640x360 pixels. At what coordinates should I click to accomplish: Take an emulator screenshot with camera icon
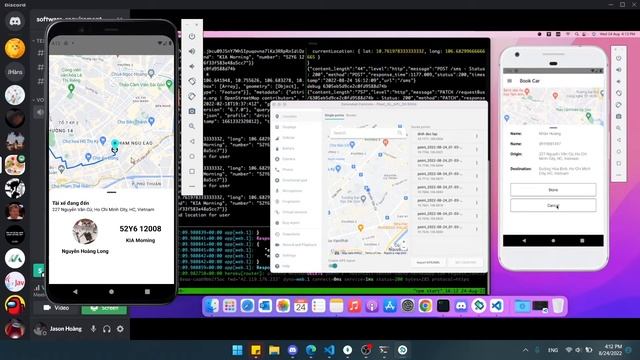[192, 111]
